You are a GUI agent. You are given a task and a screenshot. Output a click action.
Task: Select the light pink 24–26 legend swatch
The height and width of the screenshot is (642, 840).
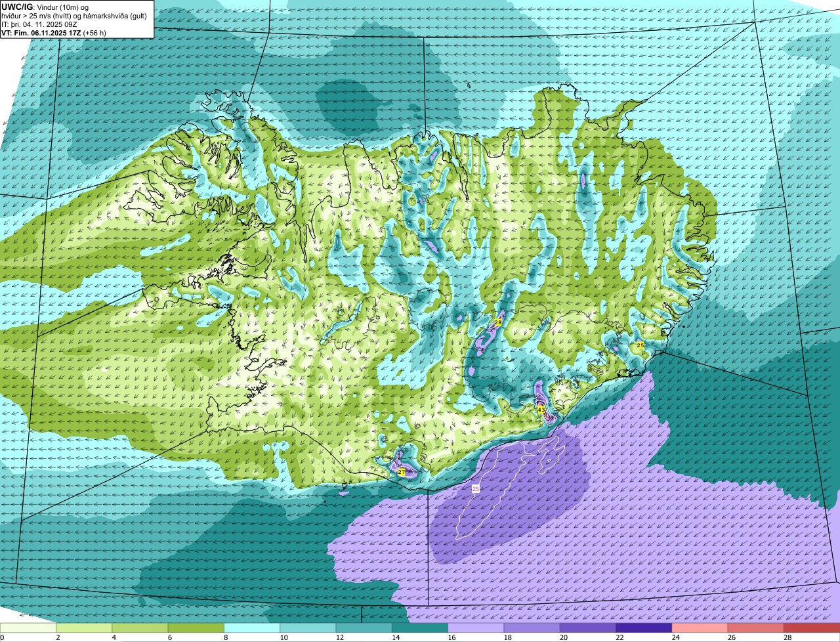pyautogui.click(x=700, y=628)
